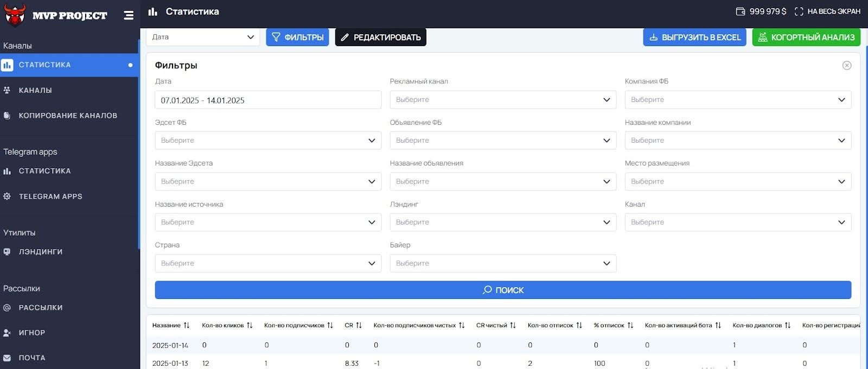Open the Название Эдсета dropdown
Image resolution: width=868 pixels, height=369 pixels.
[268, 181]
